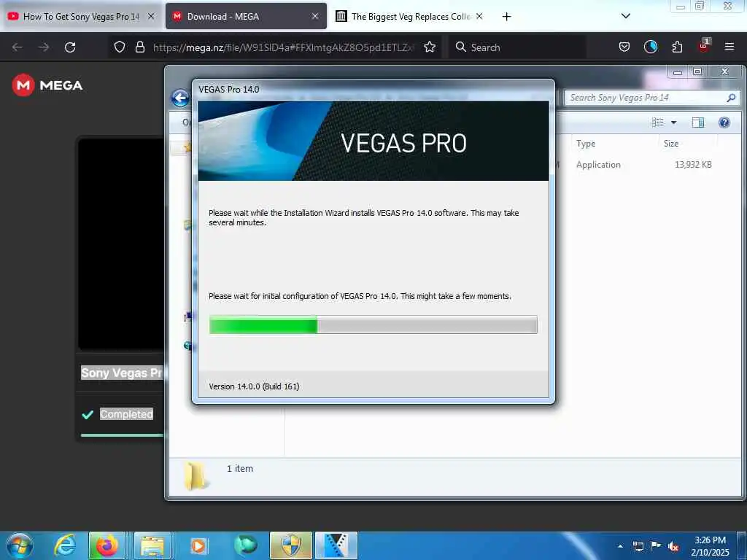Click the VEGAS PRO banner image

373,141
